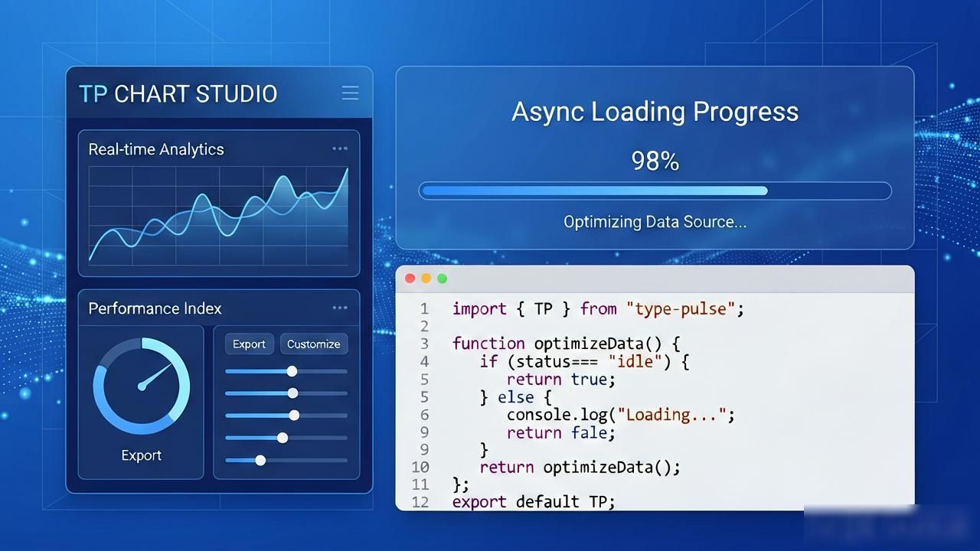Click the Async Loading progress bar
980x551 pixels.
(x=655, y=191)
